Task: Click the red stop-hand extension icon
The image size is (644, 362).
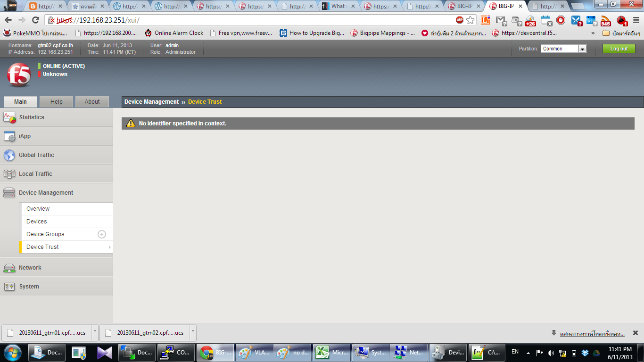Action: [561, 20]
